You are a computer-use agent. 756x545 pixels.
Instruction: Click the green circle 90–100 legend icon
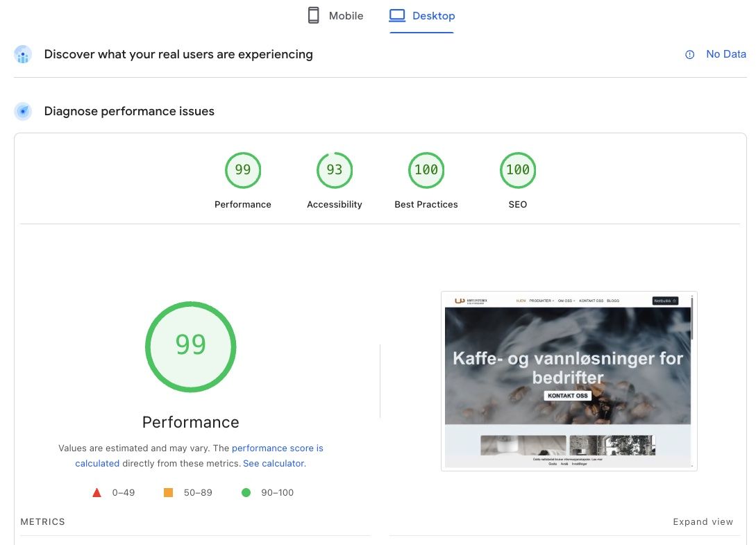246,493
